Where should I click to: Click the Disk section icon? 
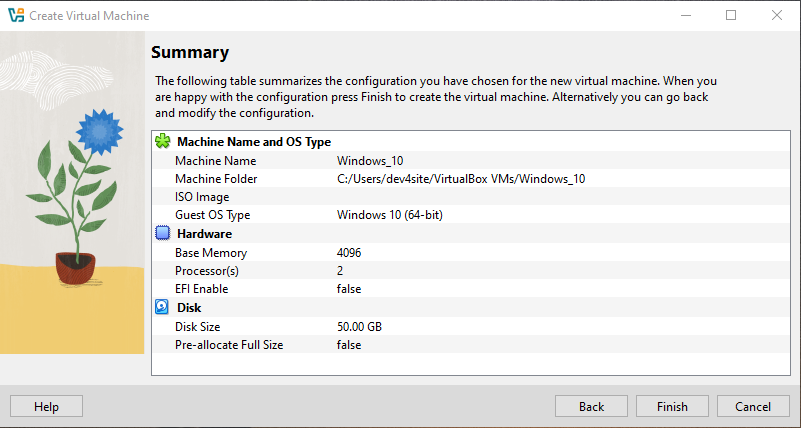pyautogui.click(x=163, y=308)
